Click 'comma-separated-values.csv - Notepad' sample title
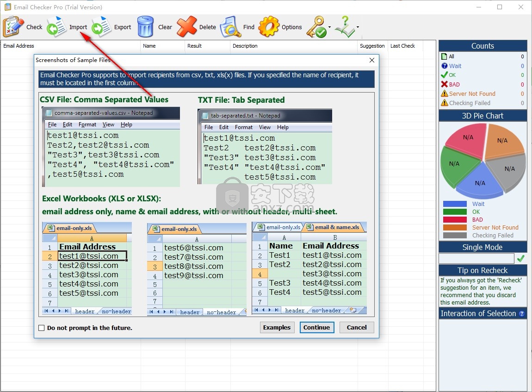 (104, 112)
